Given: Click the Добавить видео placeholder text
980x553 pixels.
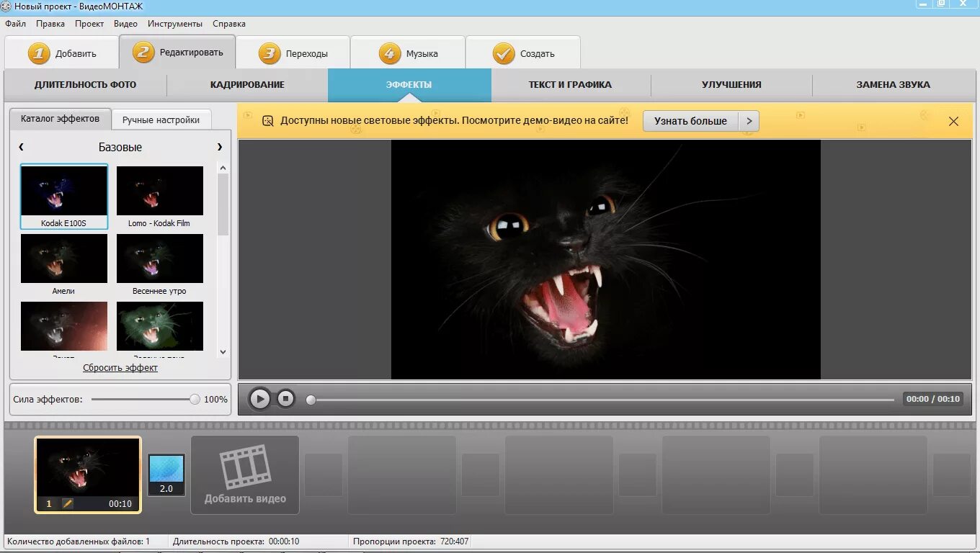Looking at the screenshot, I should point(245,499).
